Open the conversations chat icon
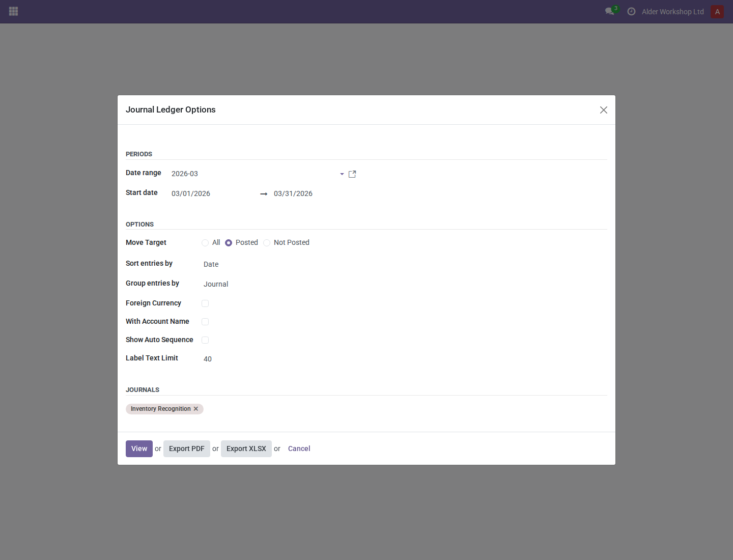This screenshot has width=733, height=560. coord(610,11)
